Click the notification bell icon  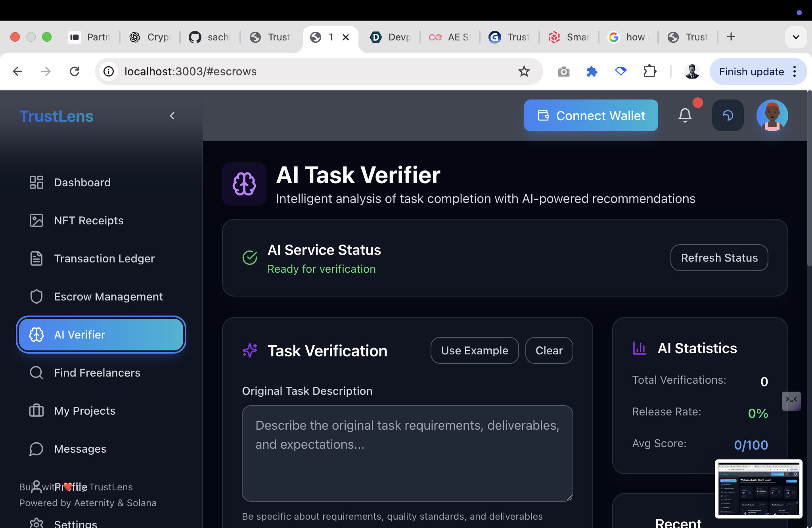coord(685,115)
